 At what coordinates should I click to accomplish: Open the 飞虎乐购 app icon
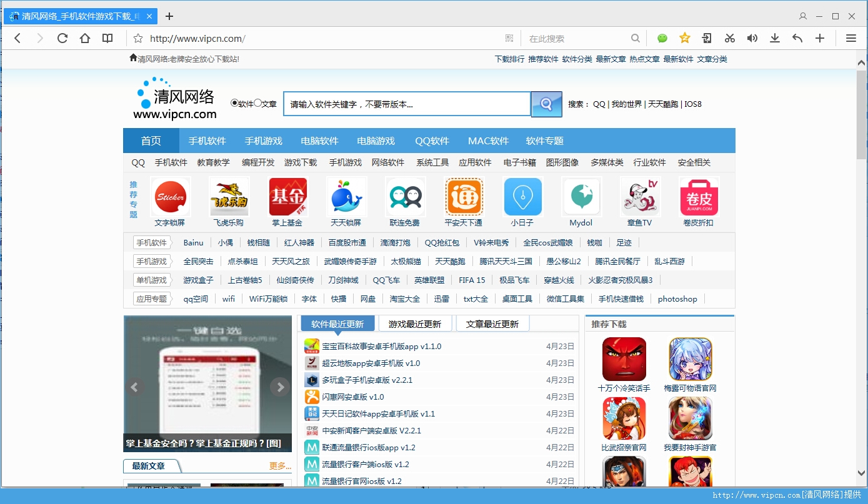(x=229, y=196)
